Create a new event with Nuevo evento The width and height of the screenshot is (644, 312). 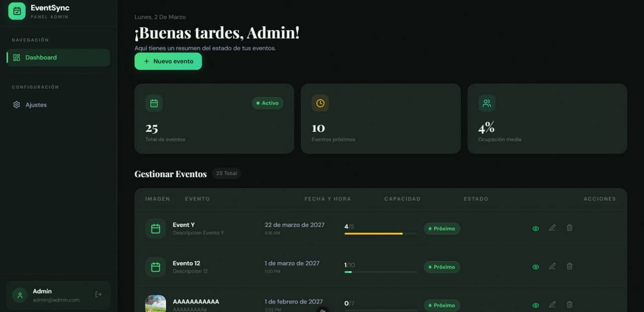[168, 61]
